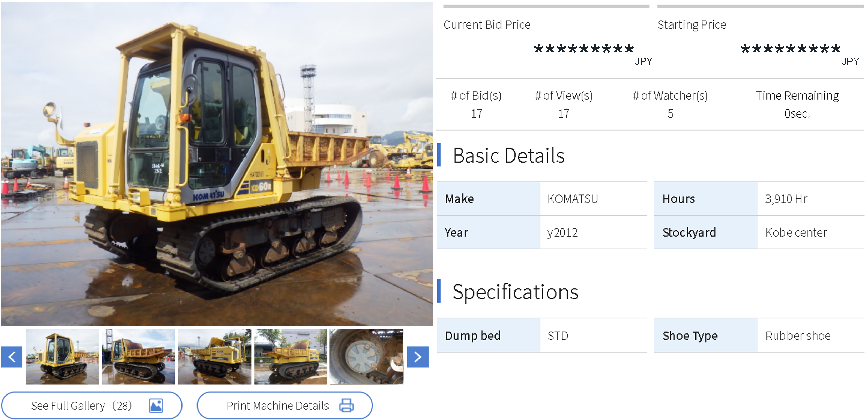Viewport: 868px width, 420px height.
Task: Click the Basic Details heading
Action: [508, 156]
